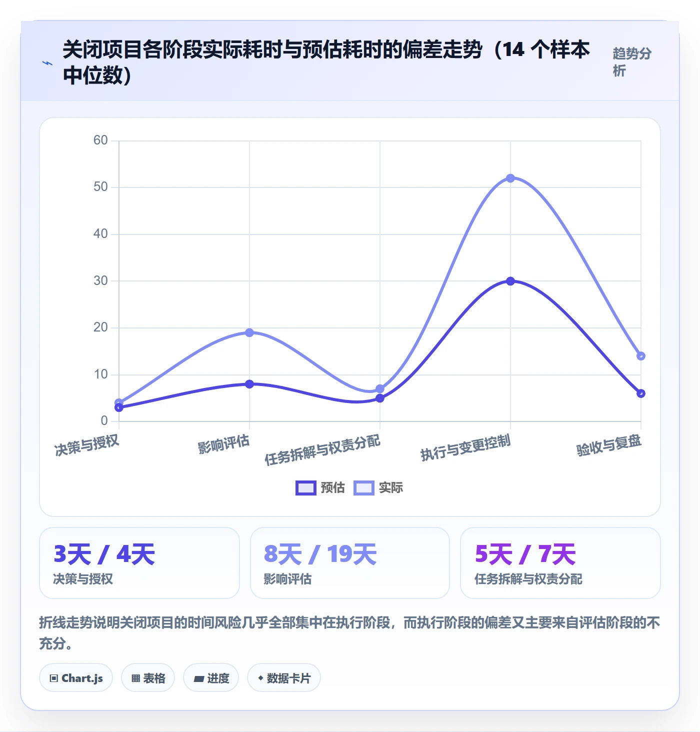Click the 实际 data point for 影响评估
This screenshot has height=732, width=700.
[x=249, y=332]
